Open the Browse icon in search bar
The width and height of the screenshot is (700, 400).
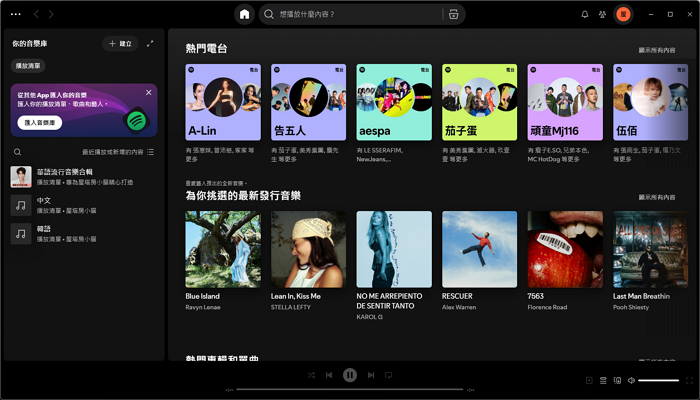tap(454, 14)
